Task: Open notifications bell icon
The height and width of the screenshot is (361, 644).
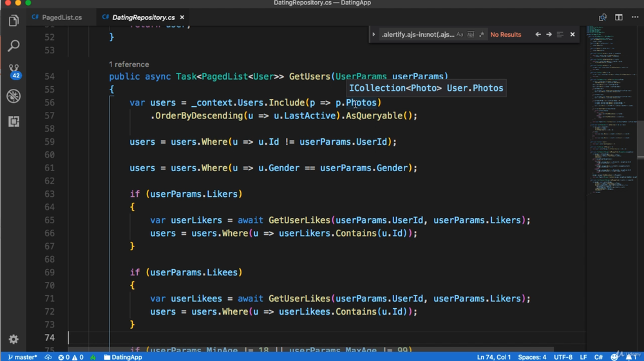Action: pyautogui.click(x=631, y=357)
